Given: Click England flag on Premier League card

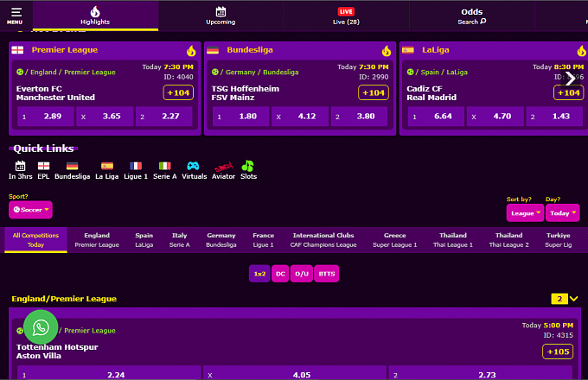Looking at the screenshot, I should tap(17, 50).
